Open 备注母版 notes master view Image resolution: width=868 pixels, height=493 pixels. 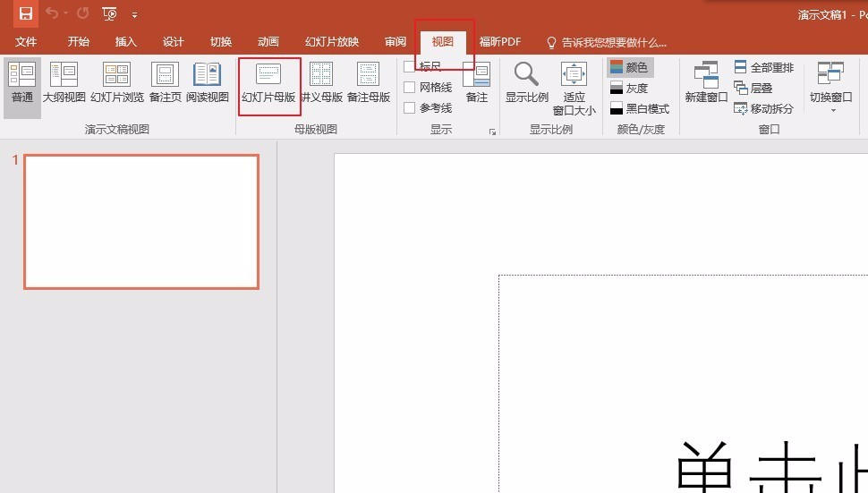(368, 83)
